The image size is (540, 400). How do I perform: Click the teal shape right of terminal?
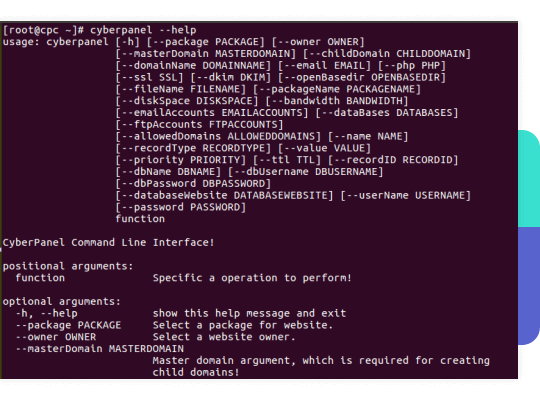point(529,178)
